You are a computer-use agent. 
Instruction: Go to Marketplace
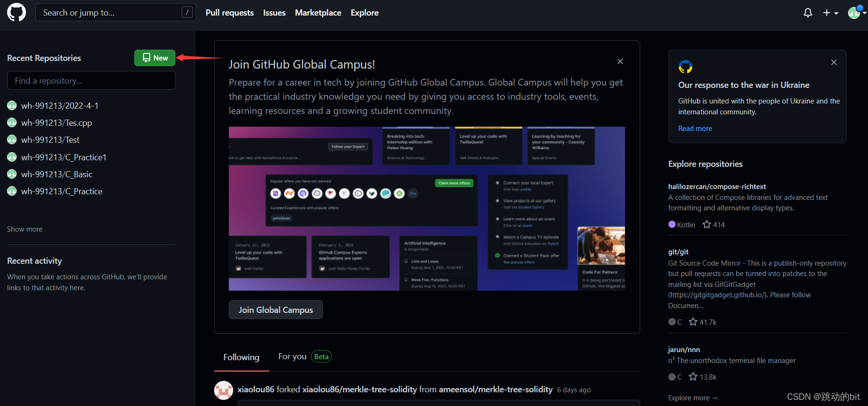coord(318,13)
